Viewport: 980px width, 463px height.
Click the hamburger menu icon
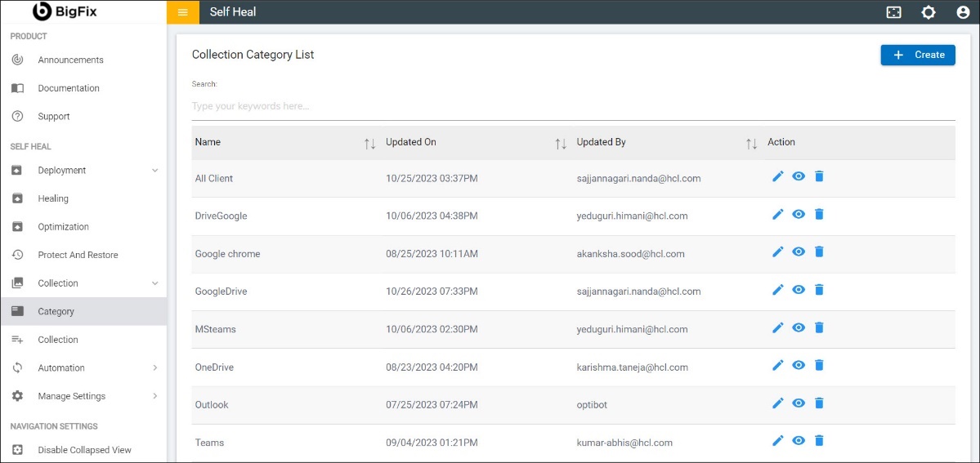(182, 12)
